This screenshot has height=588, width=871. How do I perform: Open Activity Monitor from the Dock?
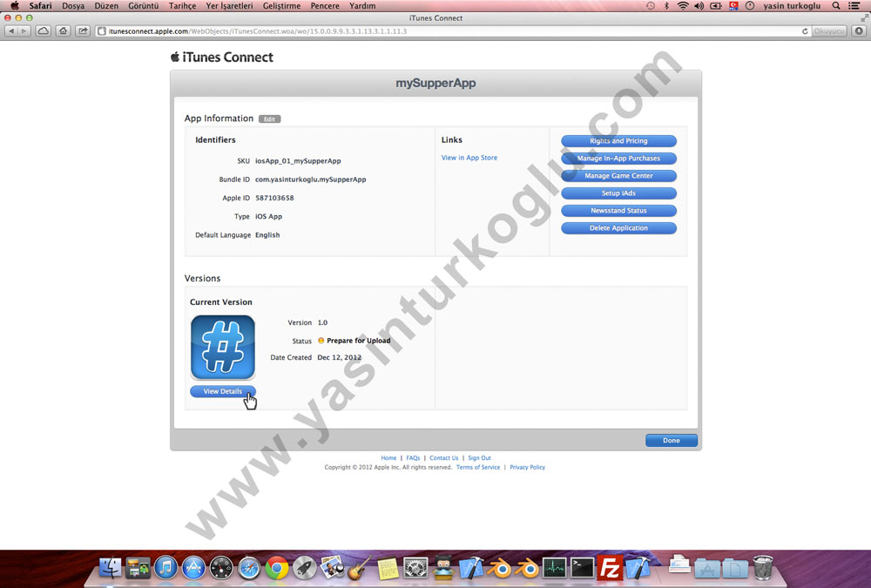pyautogui.click(x=554, y=568)
